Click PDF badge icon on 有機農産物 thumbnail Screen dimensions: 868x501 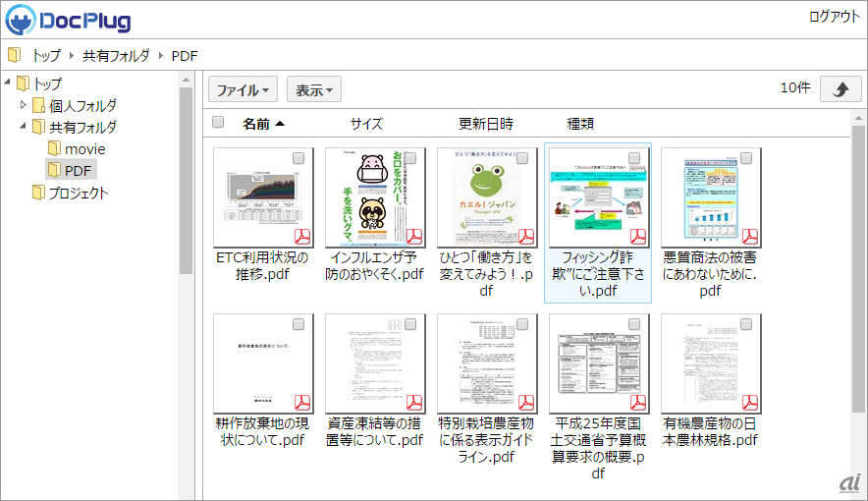coord(750,403)
